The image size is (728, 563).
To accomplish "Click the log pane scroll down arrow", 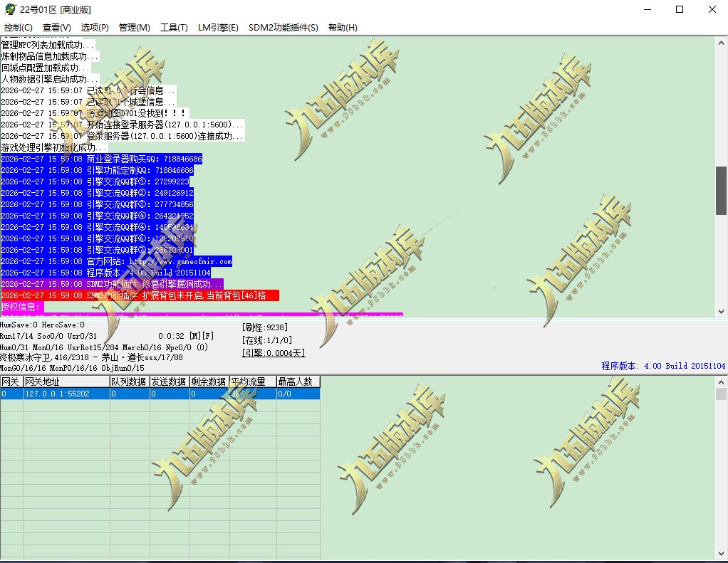I will click(x=721, y=312).
